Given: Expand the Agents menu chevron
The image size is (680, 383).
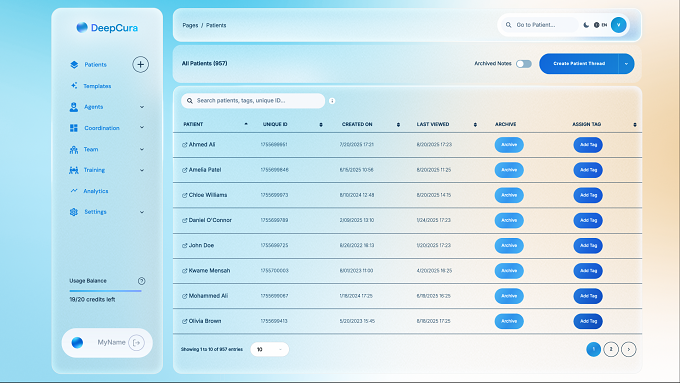Looking at the screenshot, I should click(x=142, y=107).
